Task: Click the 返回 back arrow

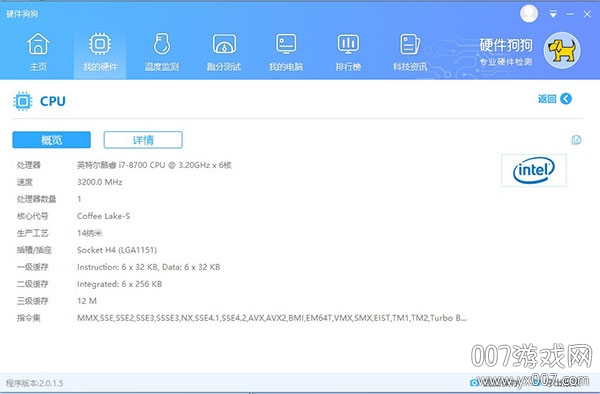Action: [x=566, y=99]
